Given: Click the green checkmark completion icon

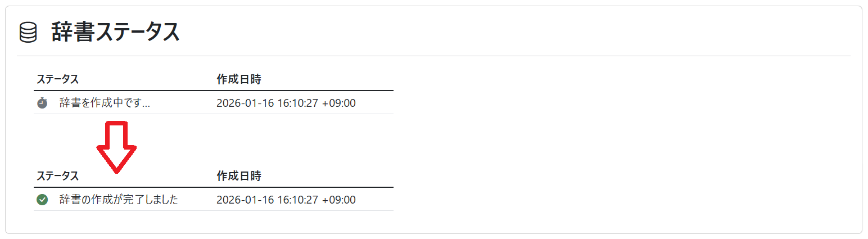Looking at the screenshot, I should (42, 200).
